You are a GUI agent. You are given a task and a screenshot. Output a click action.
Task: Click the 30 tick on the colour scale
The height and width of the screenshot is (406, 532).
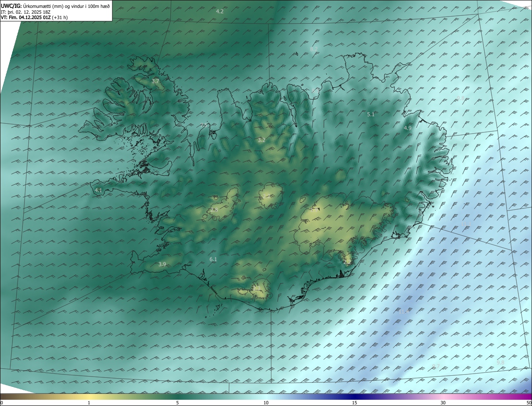[x=443, y=403]
